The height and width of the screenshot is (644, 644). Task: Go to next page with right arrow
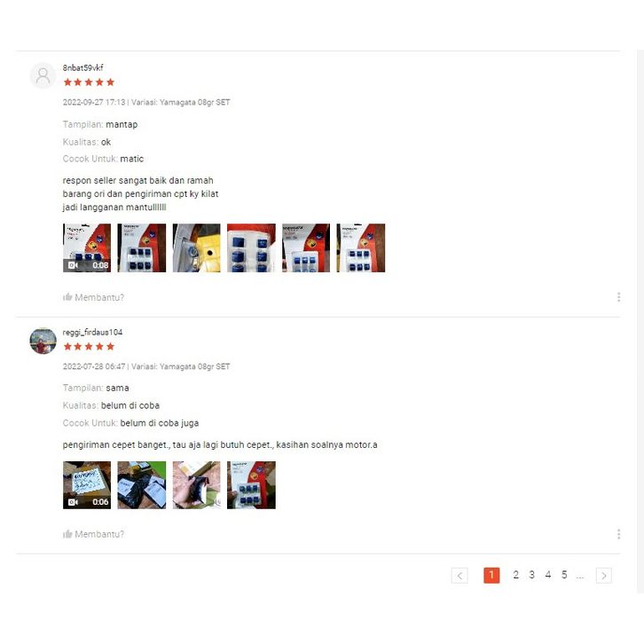(x=604, y=576)
